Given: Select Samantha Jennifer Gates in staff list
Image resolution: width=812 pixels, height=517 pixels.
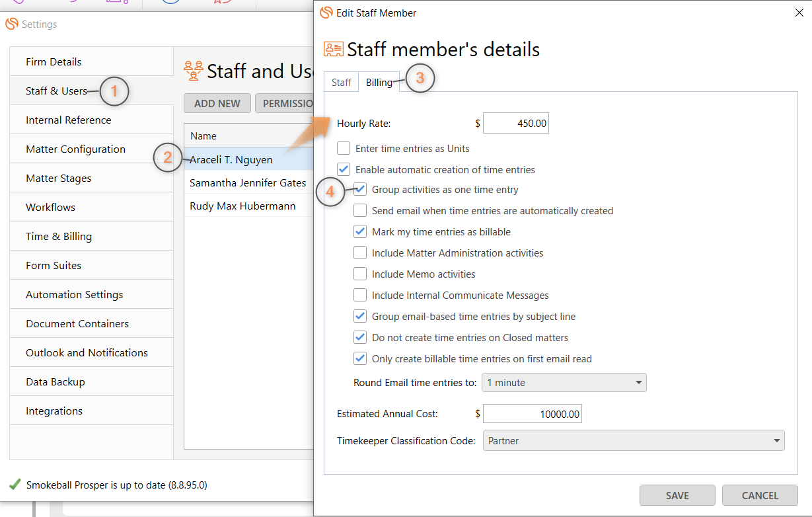Looking at the screenshot, I should click(248, 183).
